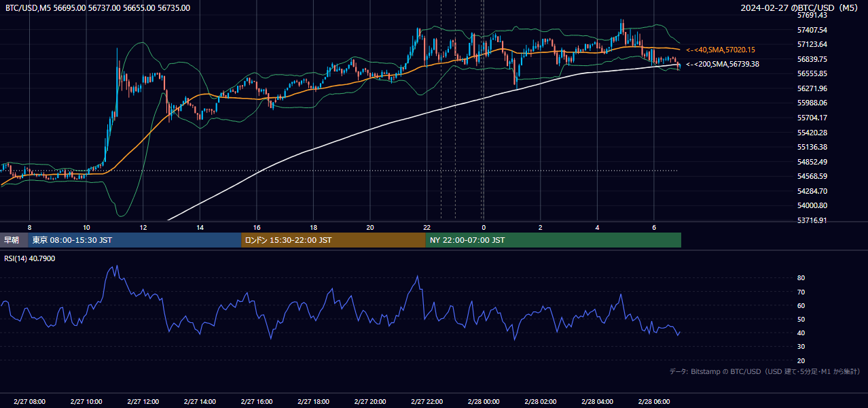This screenshot has height=408, width=868.
Task: Click RSI scale value 30
Action: click(801, 347)
